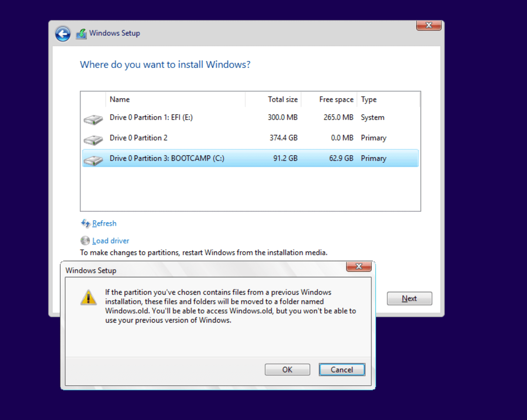Viewport: 527px width, 420px height.
Task: Close the warning dialog with its X
Action: point(359,267)
